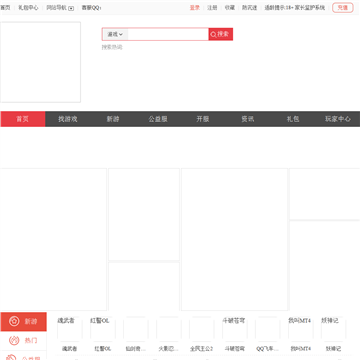Select the 热门 sidebar category
360x360 pixels.
coord(23,341)
